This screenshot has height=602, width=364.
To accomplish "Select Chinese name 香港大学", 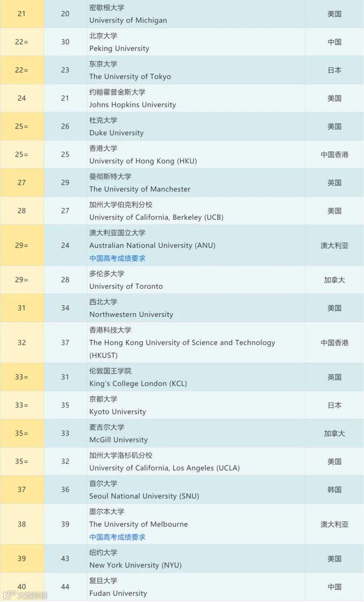I will [x=103, y=148].
